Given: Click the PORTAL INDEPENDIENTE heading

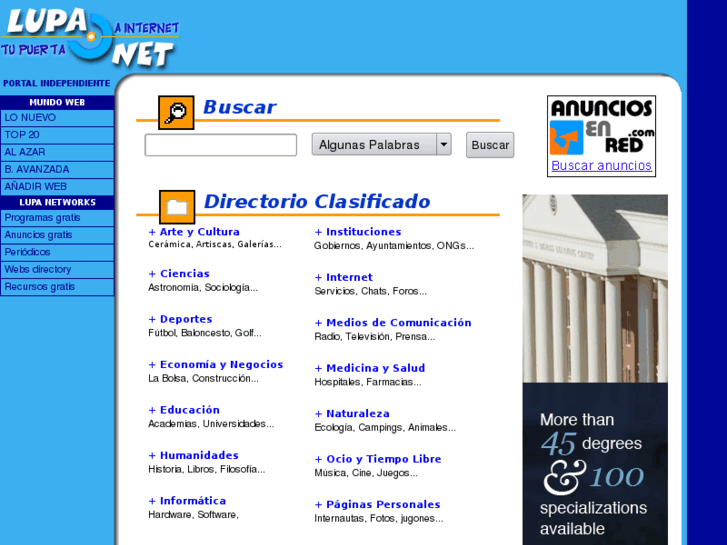Looking at the screenshot, I should [x=57, y=83].
